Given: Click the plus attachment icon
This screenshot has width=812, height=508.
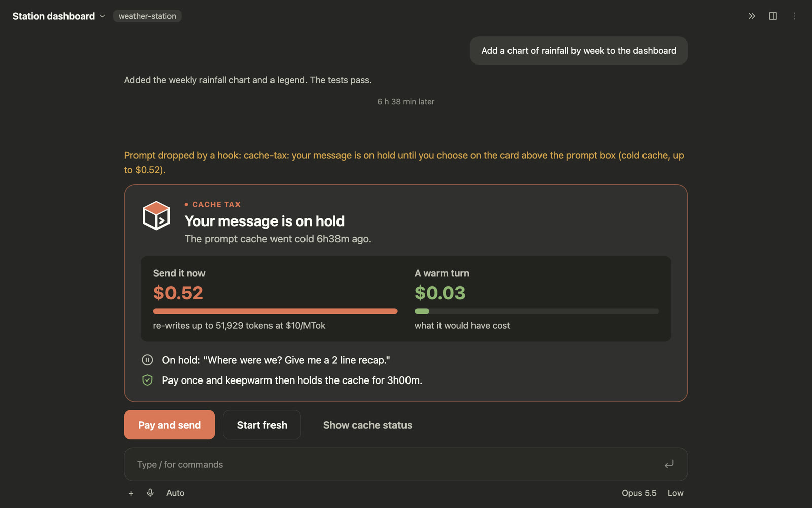Looking at the screenshot, I should [131, 493].
